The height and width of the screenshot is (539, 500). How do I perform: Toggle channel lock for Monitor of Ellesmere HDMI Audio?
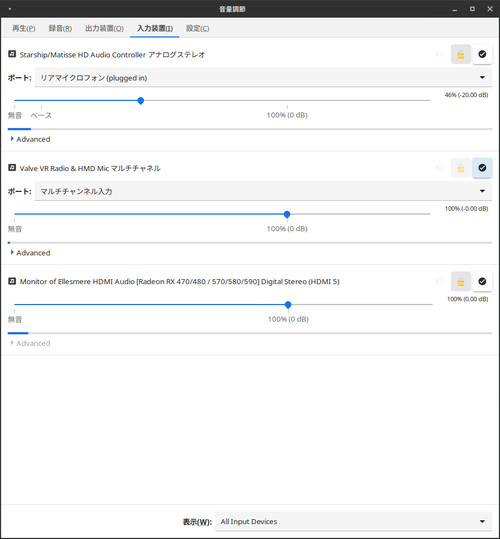(461, 281)
